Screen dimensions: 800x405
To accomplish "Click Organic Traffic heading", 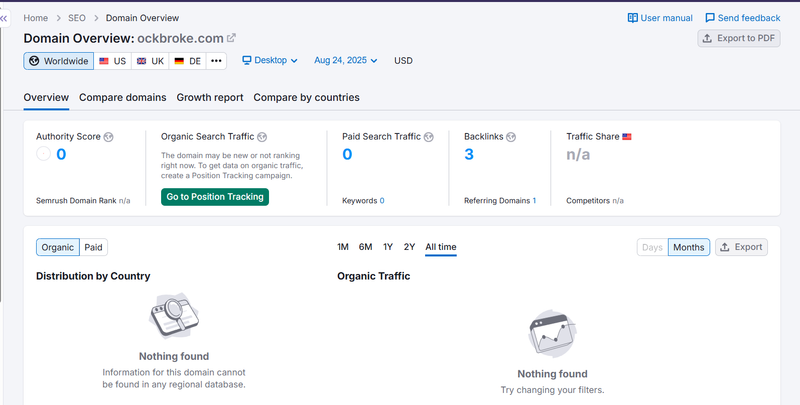I will [373, 276].
